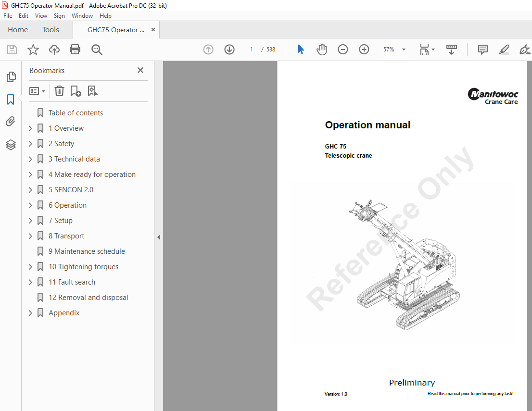Expand 10 Tightening torques bookmark
Screen dimensions: 532x411
(30, 267)
